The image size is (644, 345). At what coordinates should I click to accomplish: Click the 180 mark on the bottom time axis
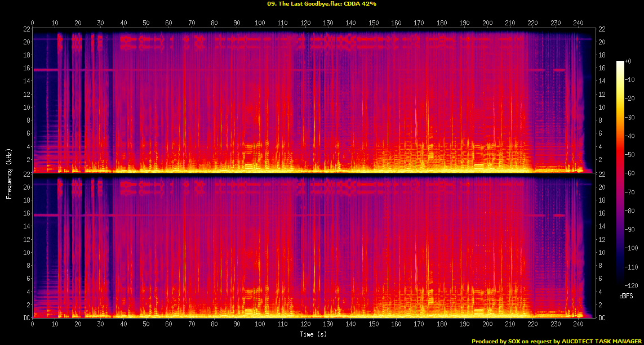click(442, 325)
